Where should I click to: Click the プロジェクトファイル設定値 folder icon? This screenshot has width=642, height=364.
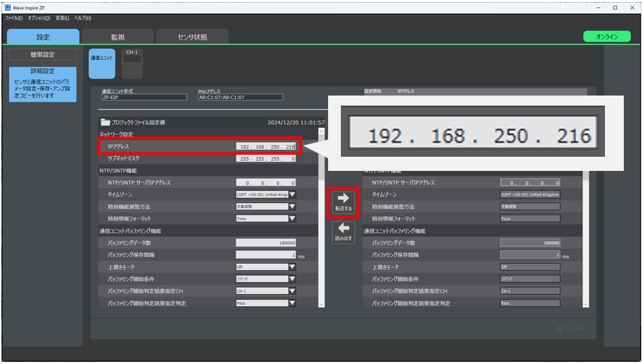click(x=105, y=122)
